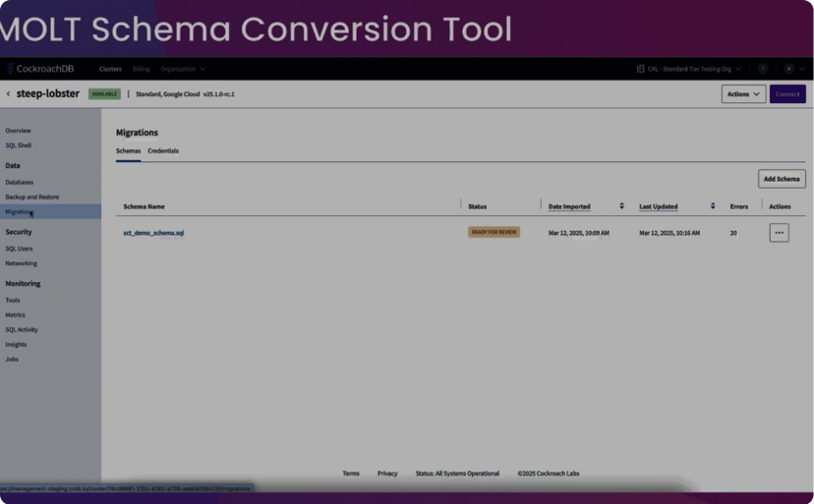Viewport: 814px width, 504px height.
Task: Open the Privacy footer link
Action: tap(387, 474)
